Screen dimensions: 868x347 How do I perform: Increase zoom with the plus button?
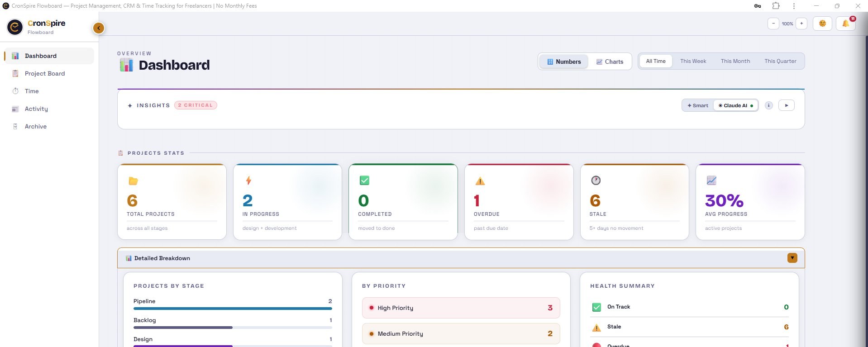point(801,24)
